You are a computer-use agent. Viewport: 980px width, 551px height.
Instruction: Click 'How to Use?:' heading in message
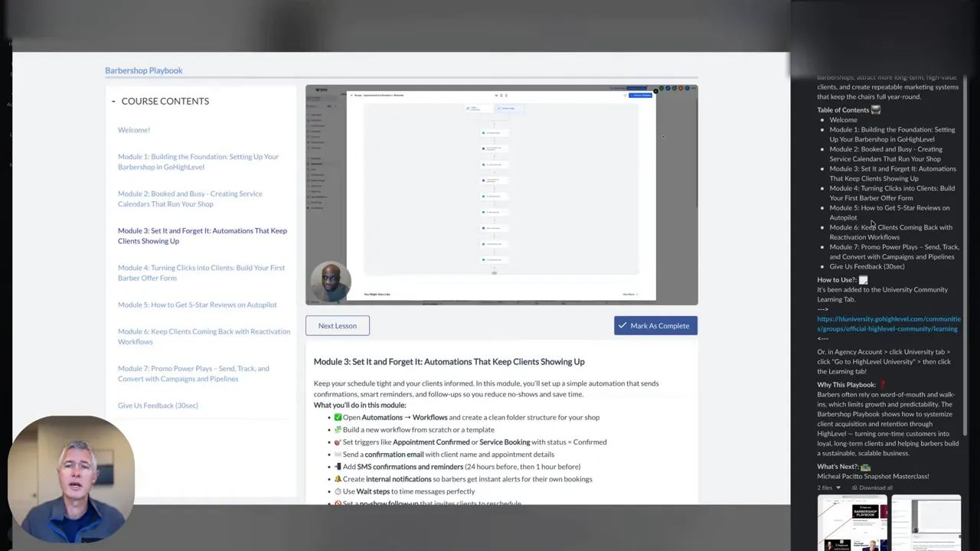click(837, 280)
